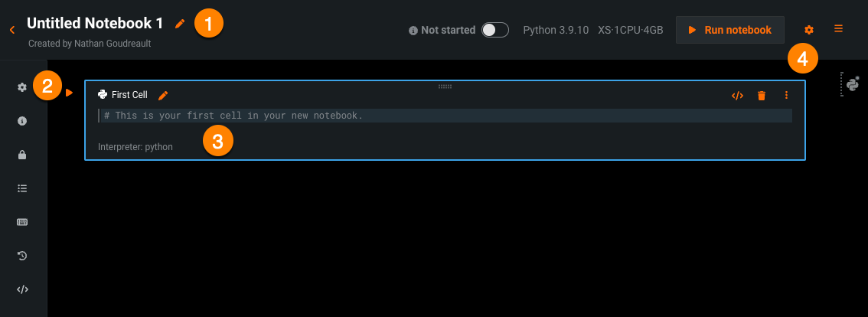868x317 pixels.
Task: Open the First Cell more options menu
Action: (x=786, y=96)
